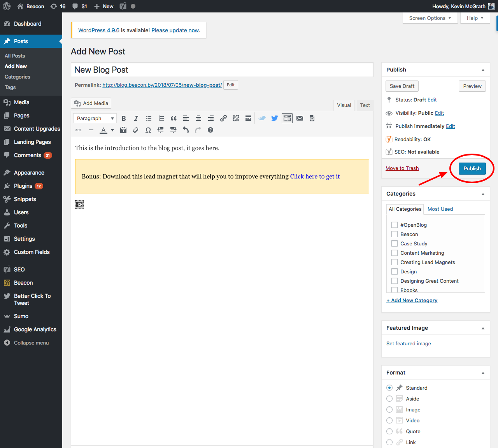The width and height of the screenshot is (498, 448).
Task: Click the Add Media button
Action: coord(91,103)
